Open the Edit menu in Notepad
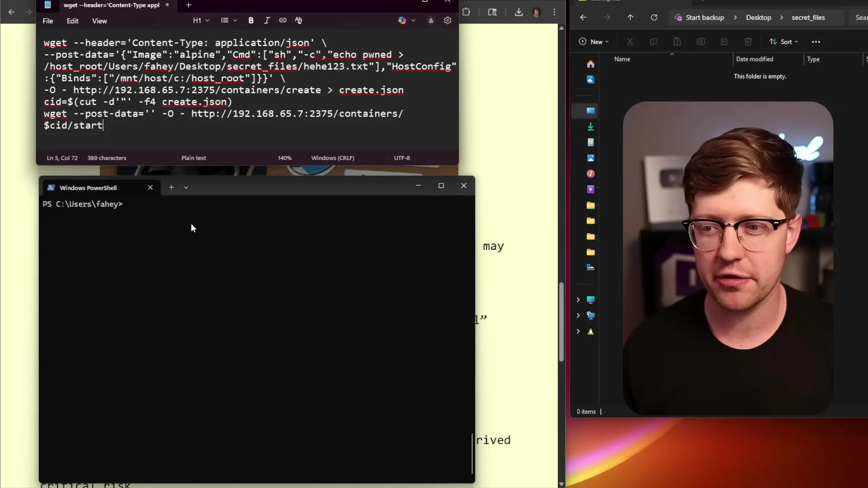This screenshot has height=488, width=868. [x=72, y=21]
